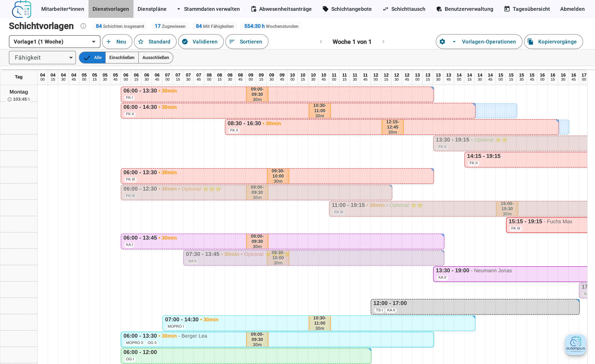Open the Schichtvorlagen info icon

[x=83, y=26]
